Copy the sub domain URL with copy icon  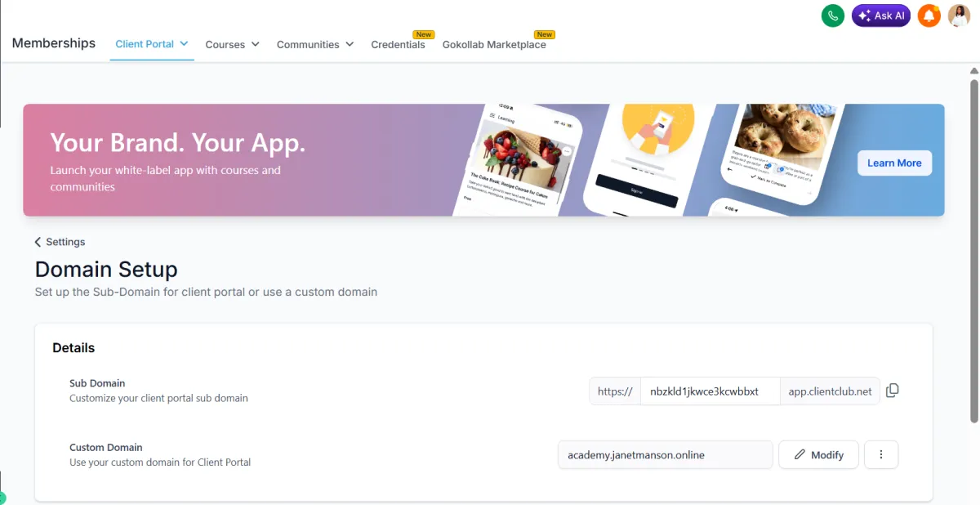(x=892, y=391)
